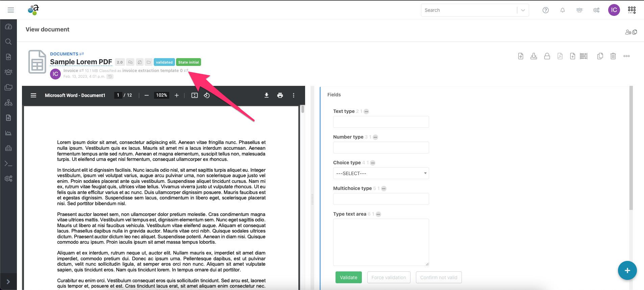The width and height of the screenshot is (644, 290).
Task: Print the PDF from viewer toolbar
Action: click(280, 95)
